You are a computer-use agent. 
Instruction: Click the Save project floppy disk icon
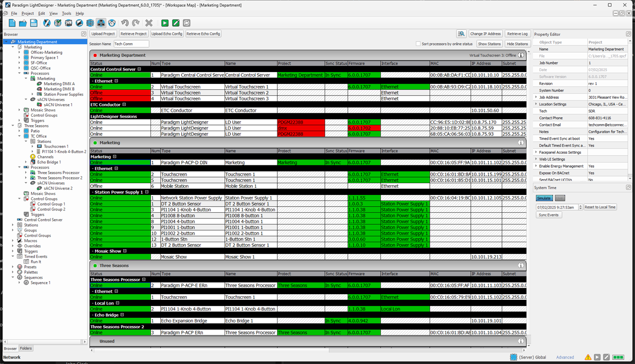coord(34,23)
